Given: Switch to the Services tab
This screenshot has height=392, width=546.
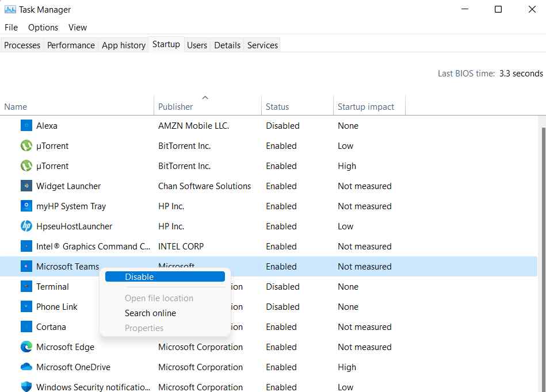Looking at the screenshot, I should [262, 45].
